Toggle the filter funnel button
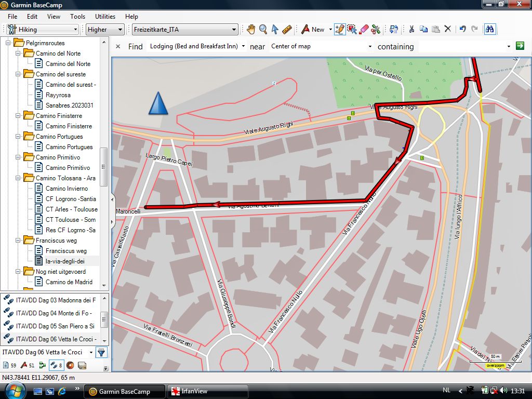The width and height of the screenshot is (532, 399). coord(101,352)
